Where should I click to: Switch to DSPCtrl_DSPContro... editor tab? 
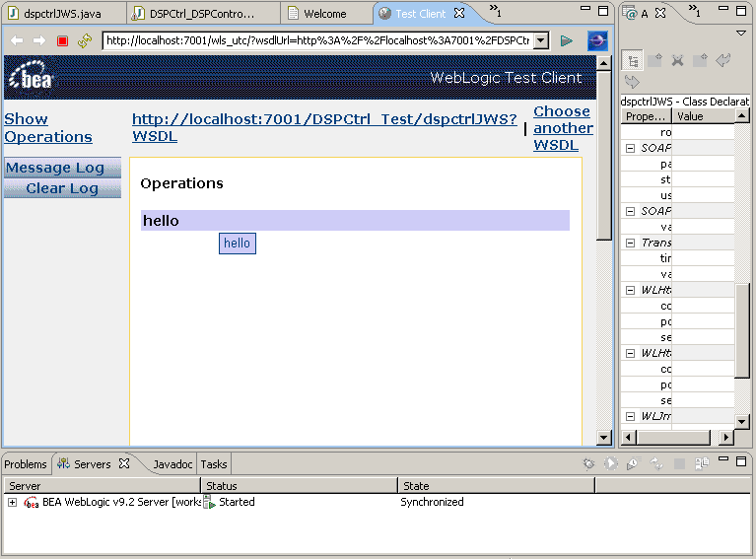[x=201, y=14]
